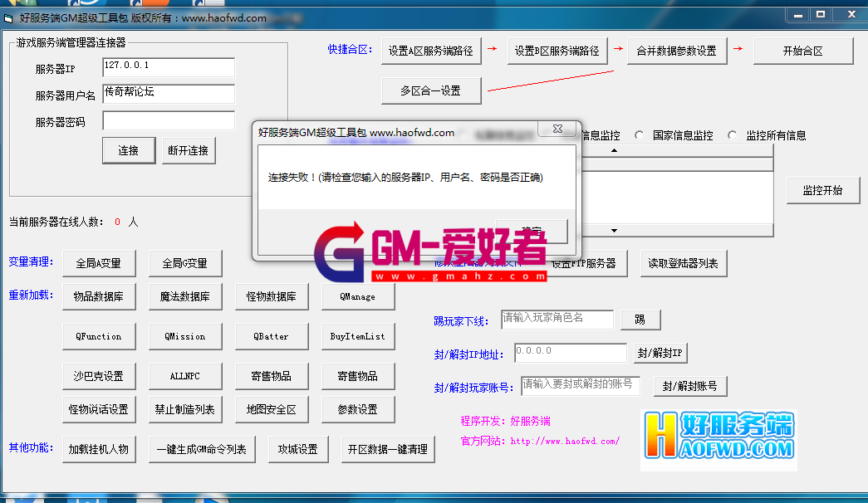
Task: Reload BuyItemList
Action: (x=358, y=336)
